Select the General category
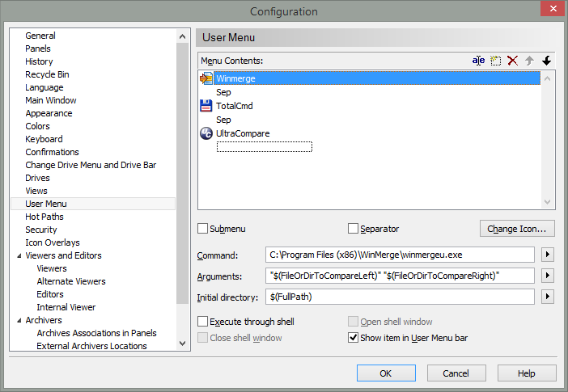 click(x=40, y=36)
